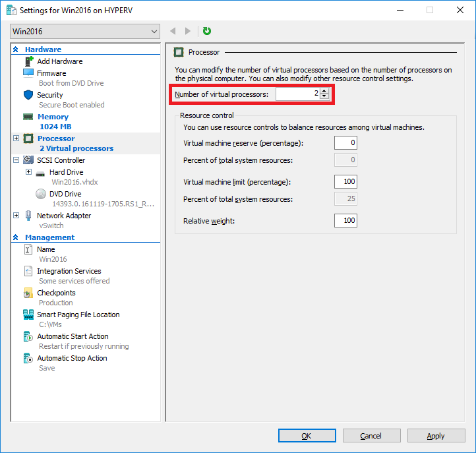Click the Processor header icon in right pane

pyautogui.click(x=179, y=52)
